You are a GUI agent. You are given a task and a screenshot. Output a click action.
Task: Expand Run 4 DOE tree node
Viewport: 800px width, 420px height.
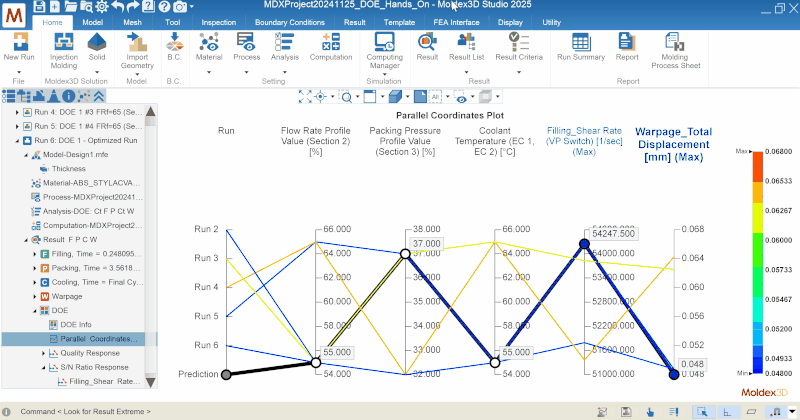(19, 113)
